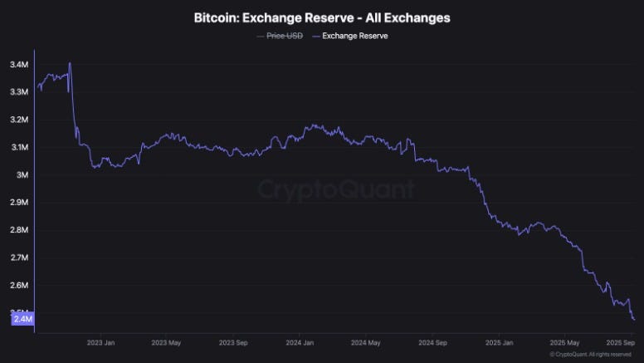Click the 2.4M current value label
The height and width of the screenshot is (363, 644).
tap(22, 319)
